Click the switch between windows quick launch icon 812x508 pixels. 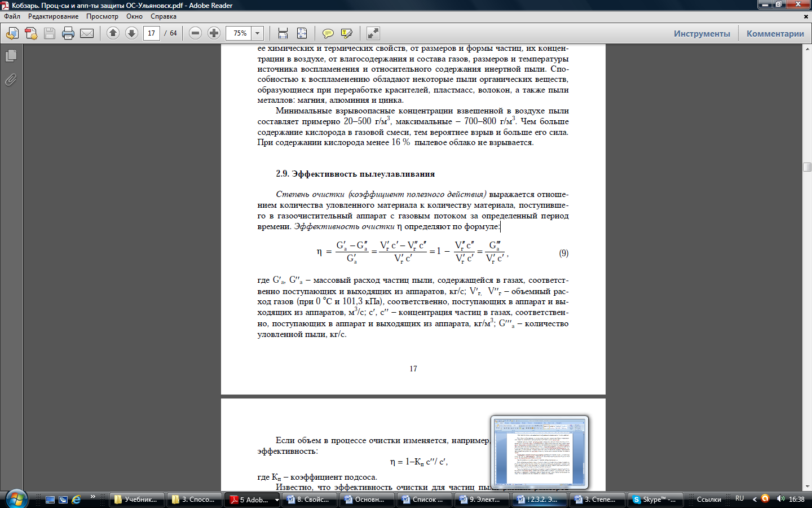click(63, 500)
